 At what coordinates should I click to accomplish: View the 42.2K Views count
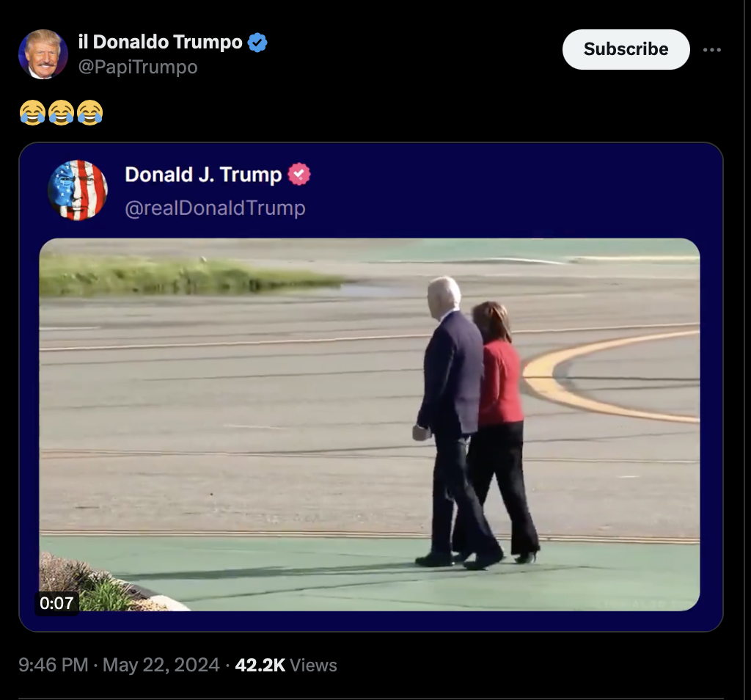point(286,665)
